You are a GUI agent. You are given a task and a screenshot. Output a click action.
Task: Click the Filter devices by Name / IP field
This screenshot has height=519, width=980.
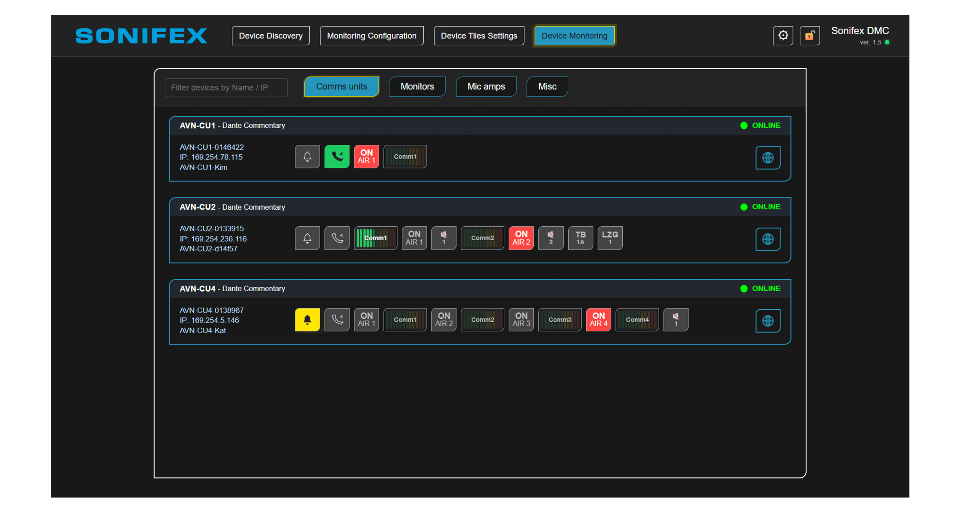(x=226, y=88)
